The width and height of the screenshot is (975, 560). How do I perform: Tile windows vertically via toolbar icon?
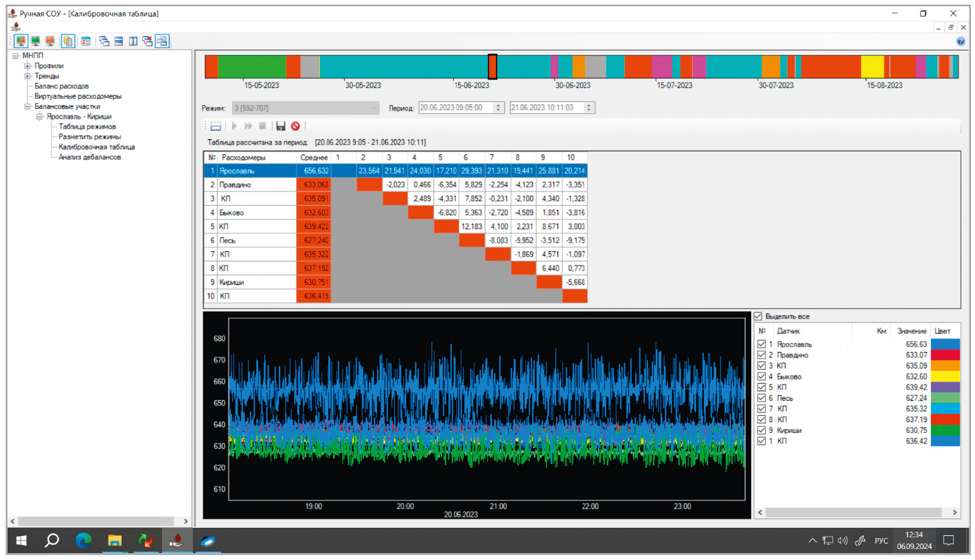(133, 41)
